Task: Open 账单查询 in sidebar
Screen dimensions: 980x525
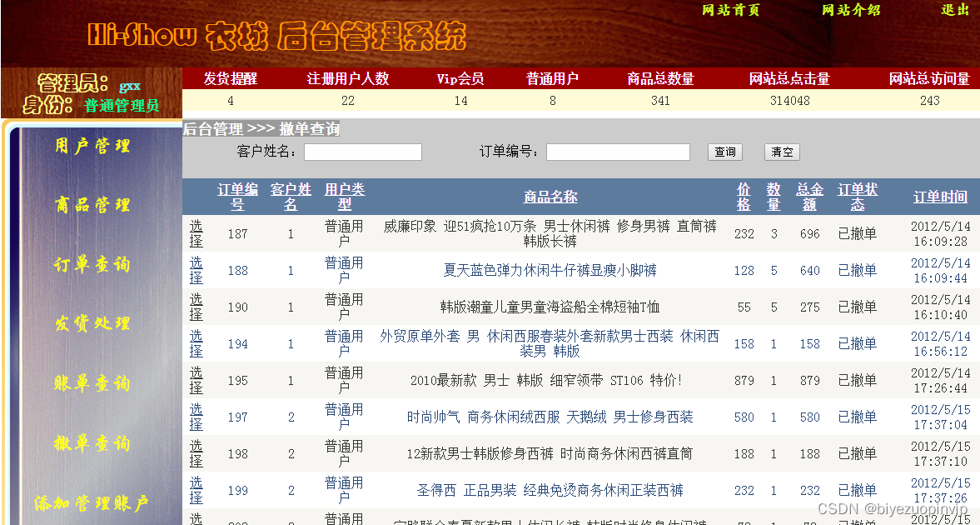Action: point(92,383)
